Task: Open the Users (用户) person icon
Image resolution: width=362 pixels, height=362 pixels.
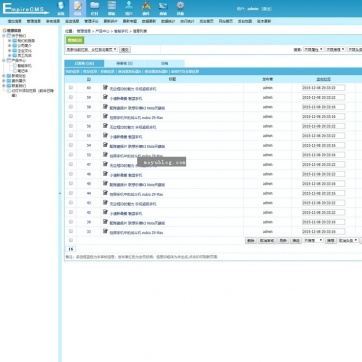Action: 129,8
